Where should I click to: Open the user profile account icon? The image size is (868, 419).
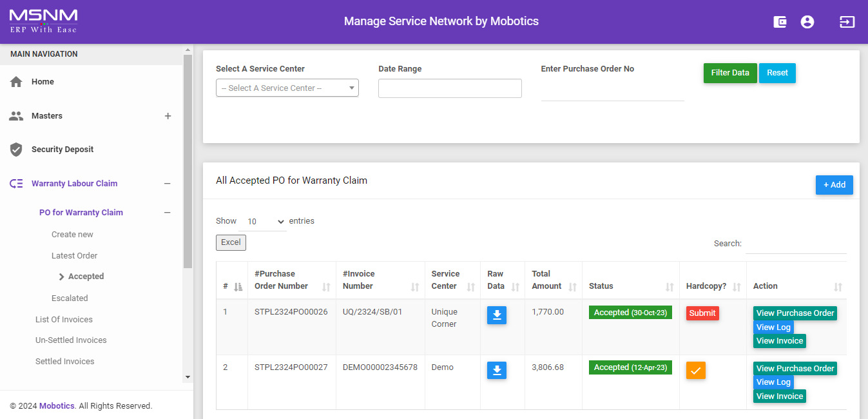(807, 22)
